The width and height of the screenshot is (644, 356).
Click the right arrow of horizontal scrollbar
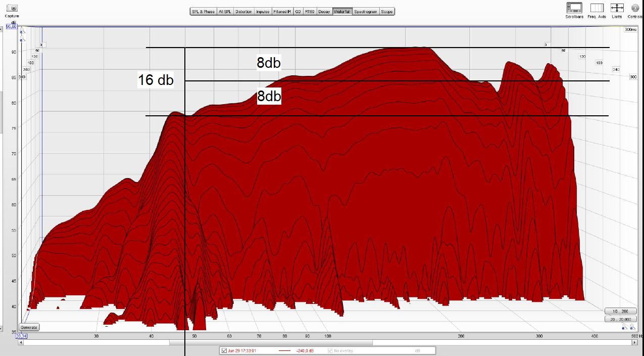click(634, 342)
